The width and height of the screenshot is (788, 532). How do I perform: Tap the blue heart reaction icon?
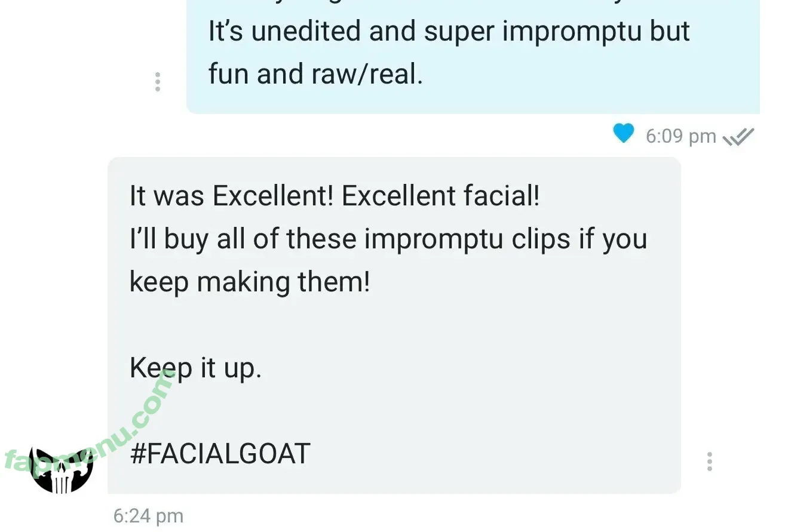pos(623,134)
